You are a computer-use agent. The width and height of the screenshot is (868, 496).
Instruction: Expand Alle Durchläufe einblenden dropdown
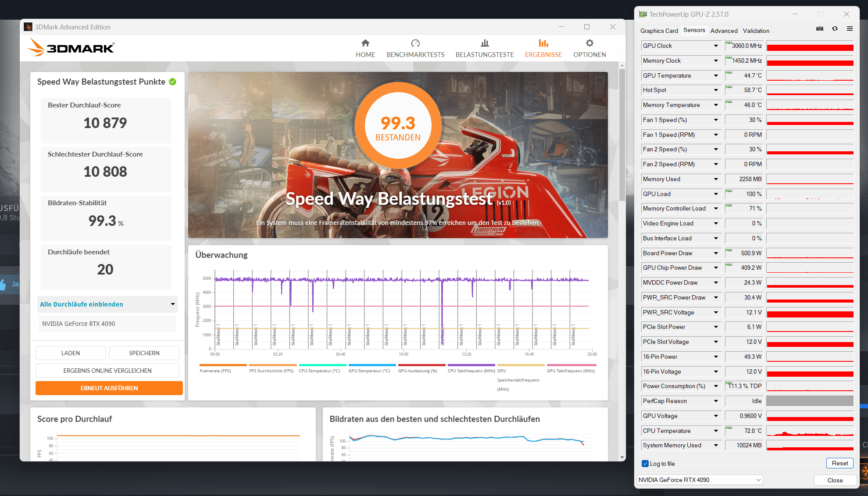point(107,304)
